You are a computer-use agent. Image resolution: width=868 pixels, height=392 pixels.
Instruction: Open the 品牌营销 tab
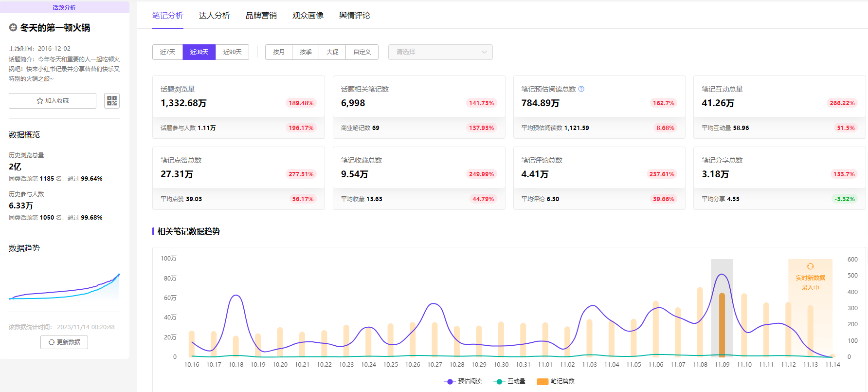coord(261,16)
